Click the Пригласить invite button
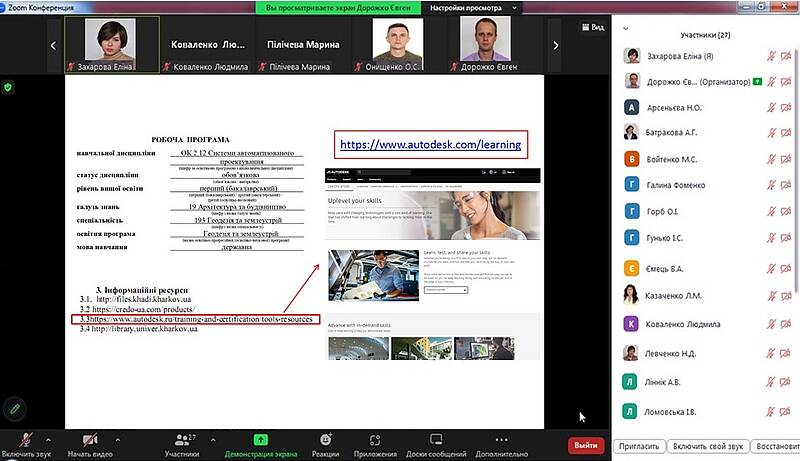The width and height of the screenshot is (800, 461). 639,445
